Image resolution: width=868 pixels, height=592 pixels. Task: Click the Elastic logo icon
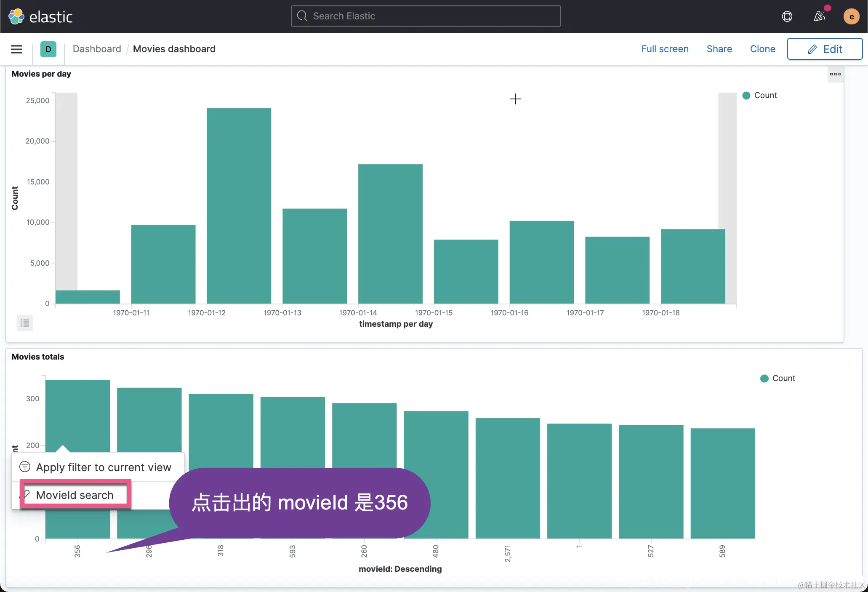pyautogui.click(x=16, y=16)
